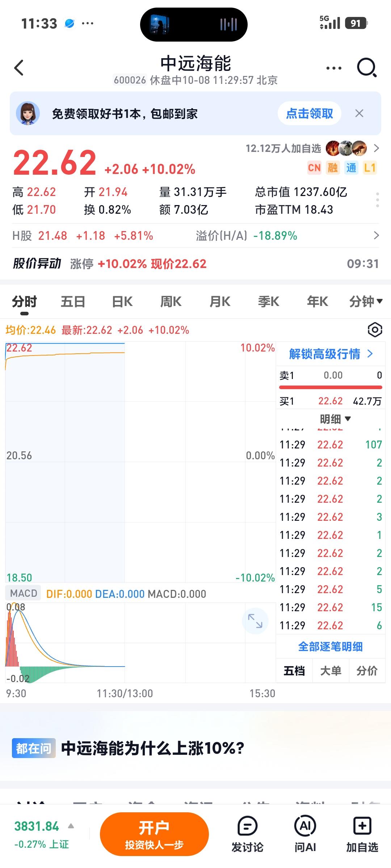Tap the big price 22.62
Screen dimensions: 391x868
[x=55, y=163]
